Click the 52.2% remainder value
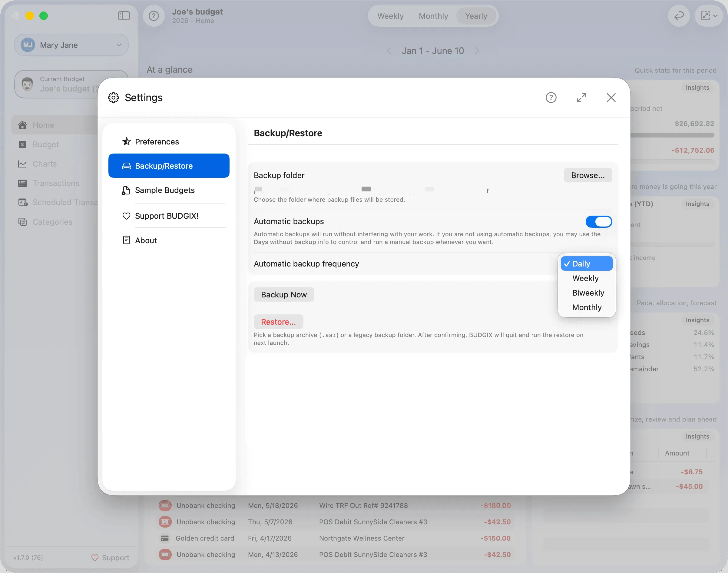 704,369
